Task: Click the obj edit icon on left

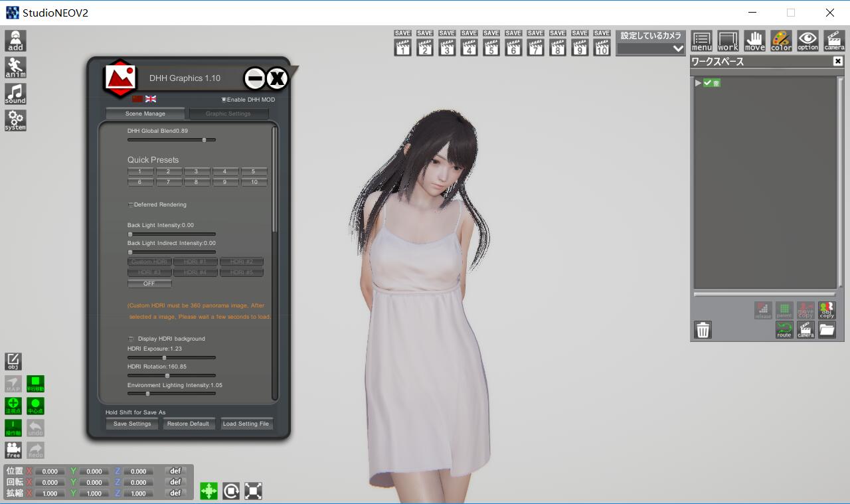Action: 13,362
